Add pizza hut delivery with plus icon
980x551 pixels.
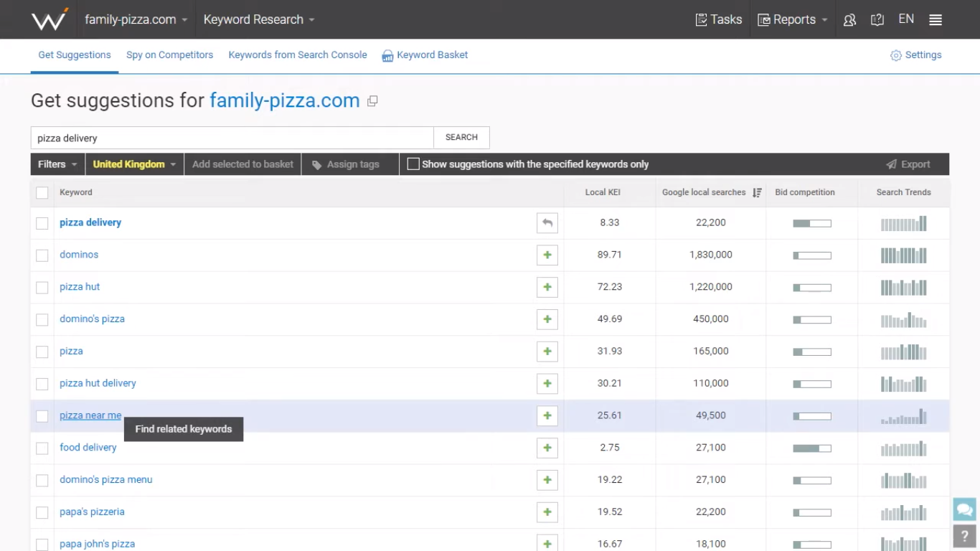[547, 384]
